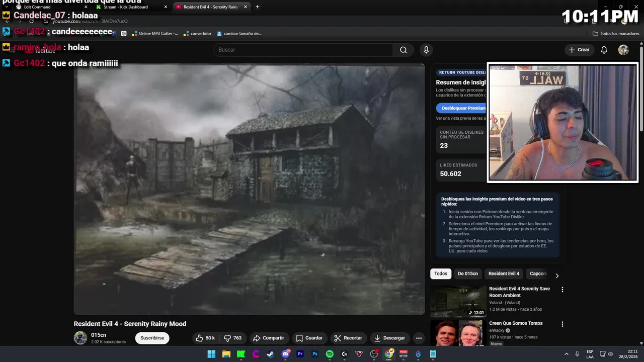Screen dimensions: 644x362
Task: Click network icon in system tray
Action: point(602,354)
